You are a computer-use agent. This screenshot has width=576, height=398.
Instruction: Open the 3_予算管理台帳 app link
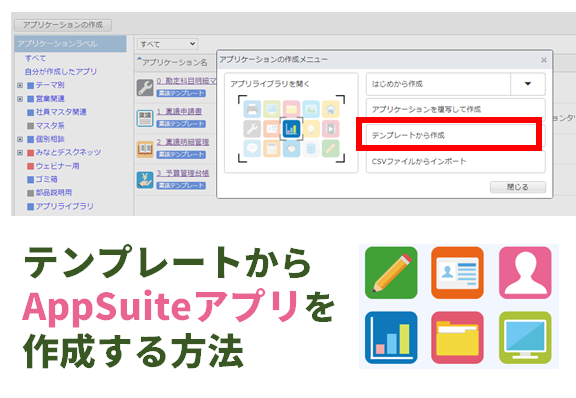pyautogui.click(x=183, y=173)
